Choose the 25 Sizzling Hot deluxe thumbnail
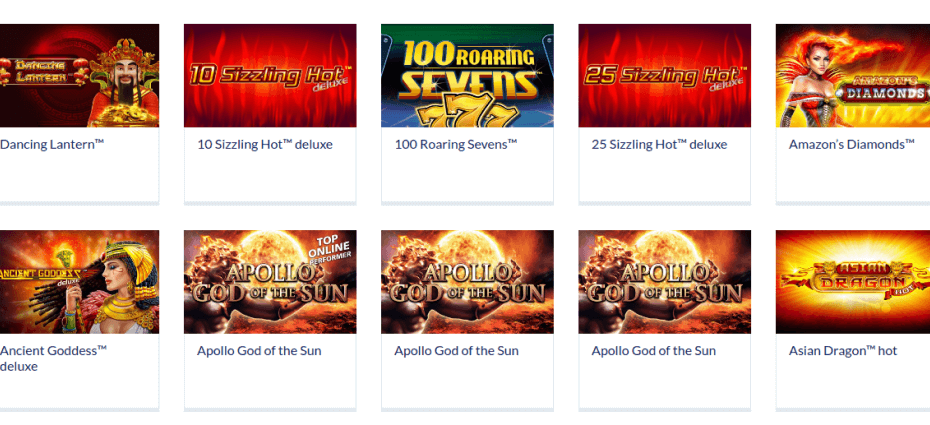Screen dimensions: 930x425 coord(664,75)
